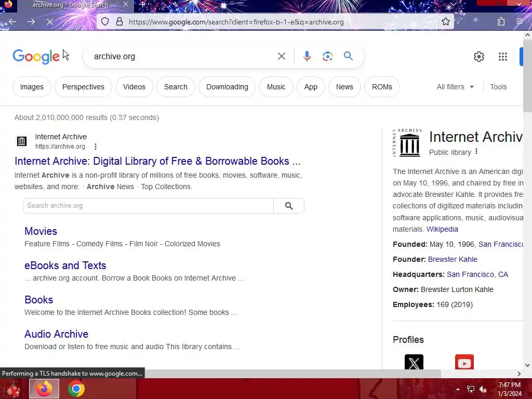Click the vertical scrollbar down arrow
This screenshot has width=532, height=399.
[528, 365]
